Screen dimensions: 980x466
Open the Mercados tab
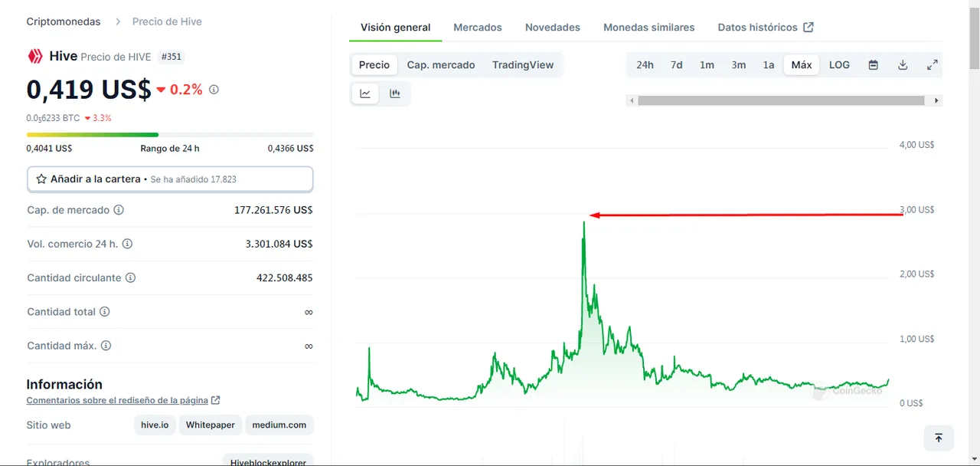pos(478,27)
